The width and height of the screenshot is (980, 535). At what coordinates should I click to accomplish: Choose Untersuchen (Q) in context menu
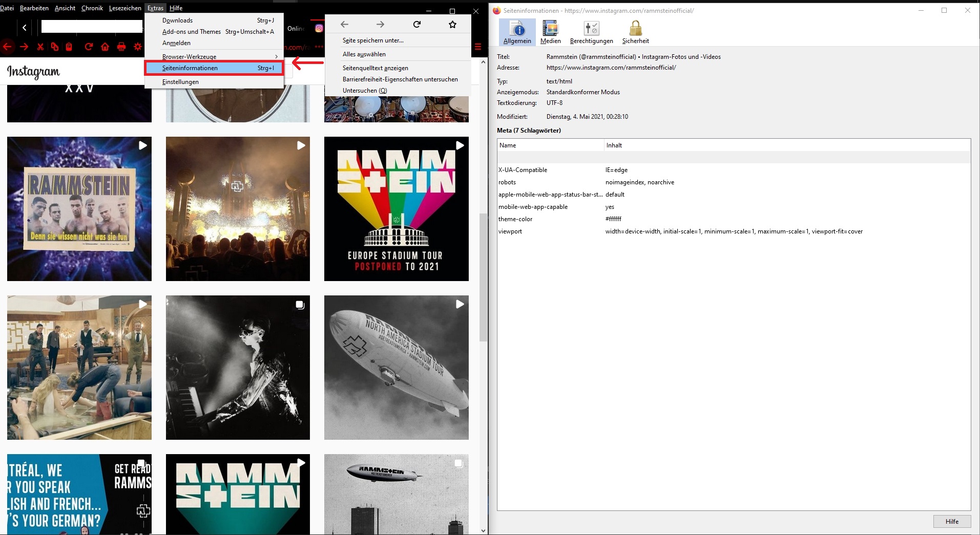click(x=398, y=91)
